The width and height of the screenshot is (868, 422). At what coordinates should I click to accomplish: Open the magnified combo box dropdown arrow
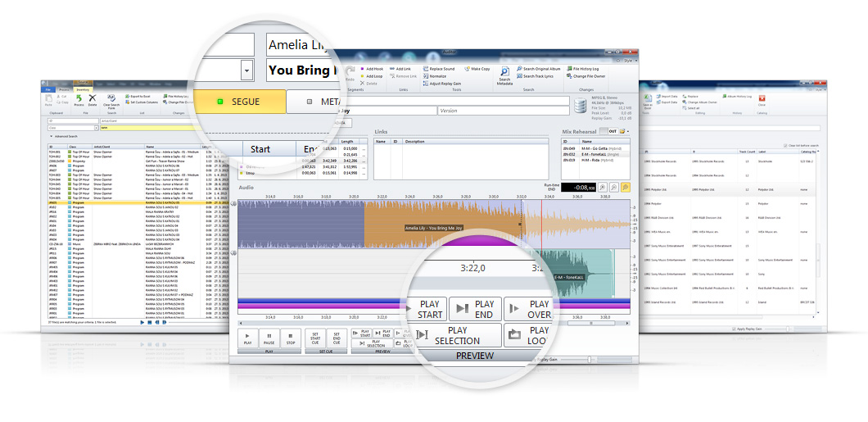[247, 71]
